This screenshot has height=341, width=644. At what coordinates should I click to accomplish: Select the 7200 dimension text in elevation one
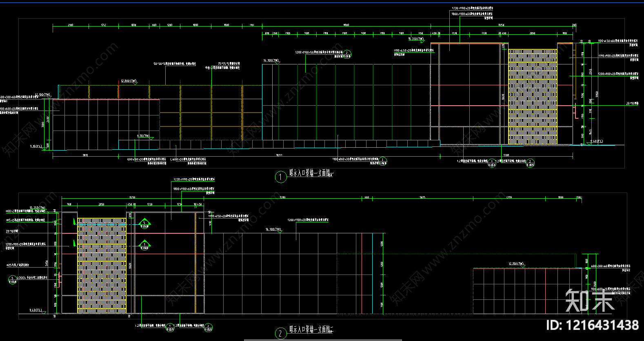click(x=506, y=155)
